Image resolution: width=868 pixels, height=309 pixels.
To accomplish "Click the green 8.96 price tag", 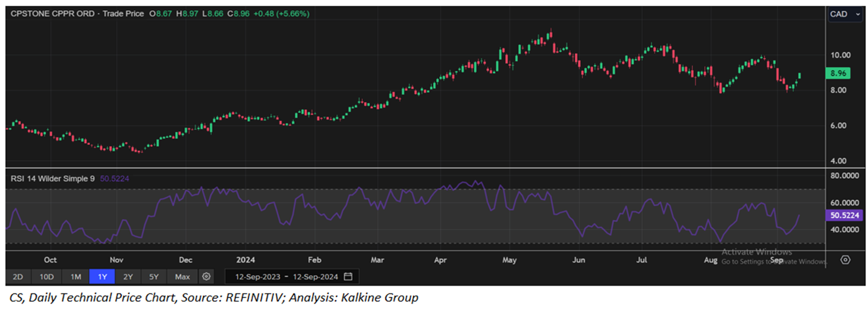I will tap(838, 73).
